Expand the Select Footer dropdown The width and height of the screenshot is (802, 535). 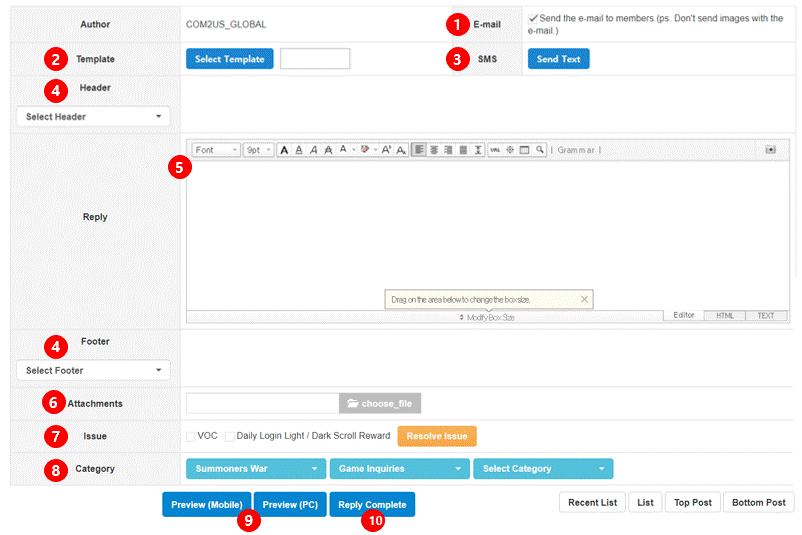93,371
